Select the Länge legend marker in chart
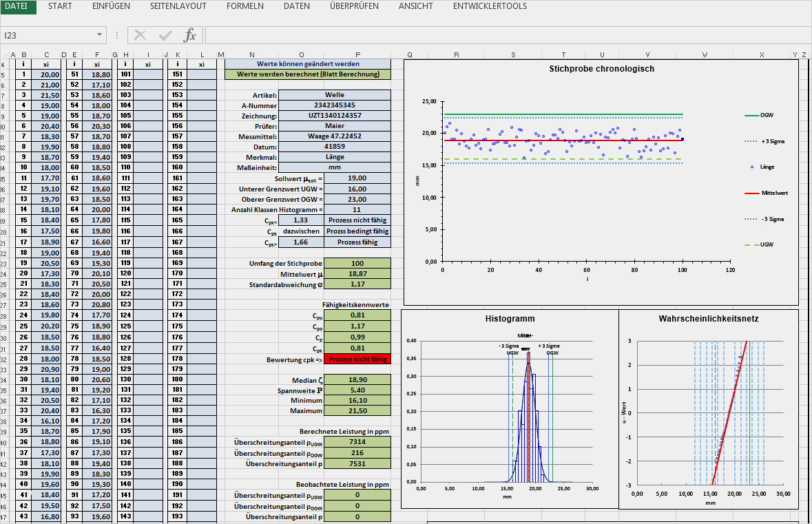 click(x=751, y=167)
